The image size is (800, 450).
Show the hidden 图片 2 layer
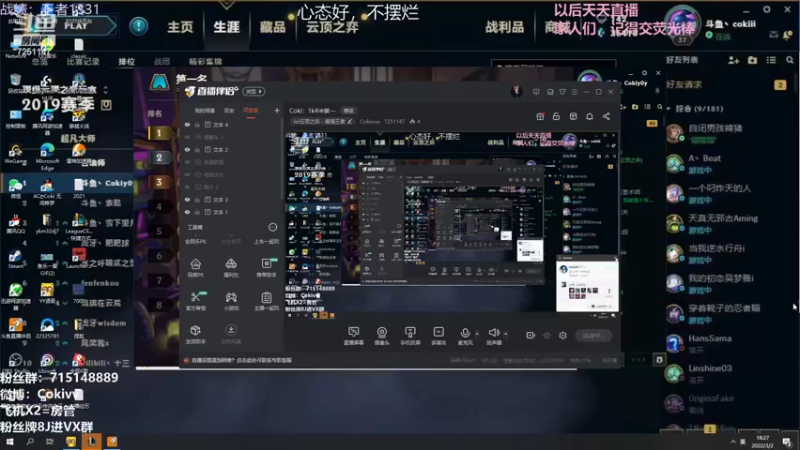click(187, 187)
